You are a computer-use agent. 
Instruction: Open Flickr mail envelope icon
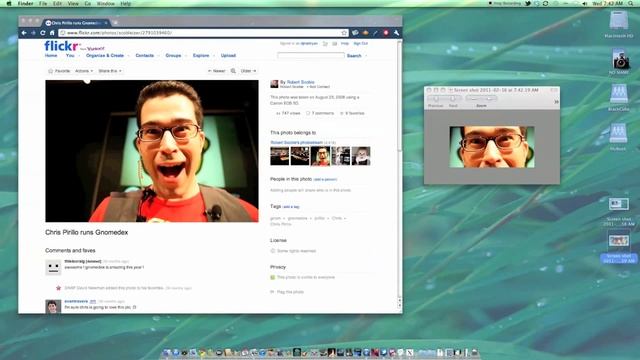335,43
